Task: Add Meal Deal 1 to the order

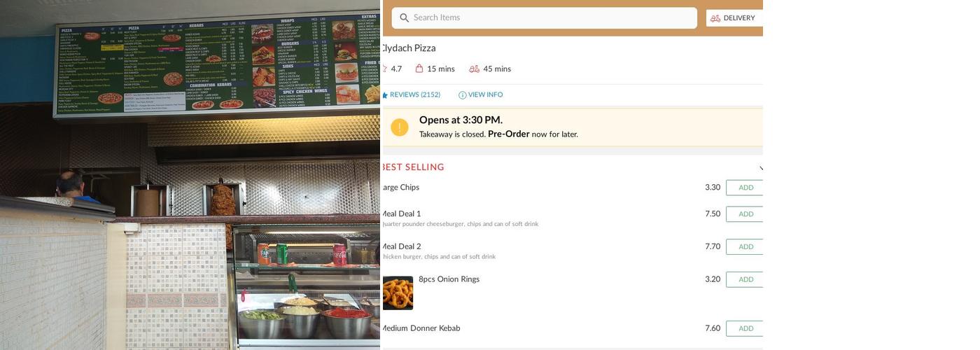Action: coord(745,214)
